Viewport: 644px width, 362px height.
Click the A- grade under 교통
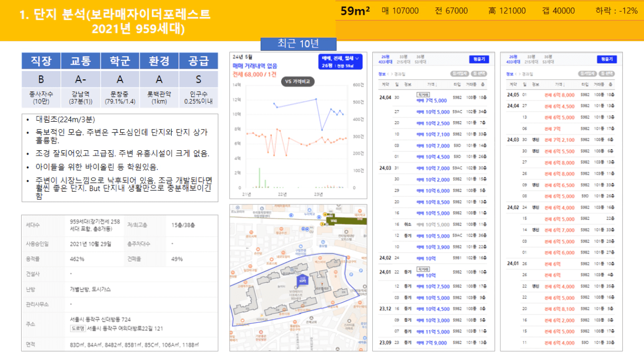80,79
